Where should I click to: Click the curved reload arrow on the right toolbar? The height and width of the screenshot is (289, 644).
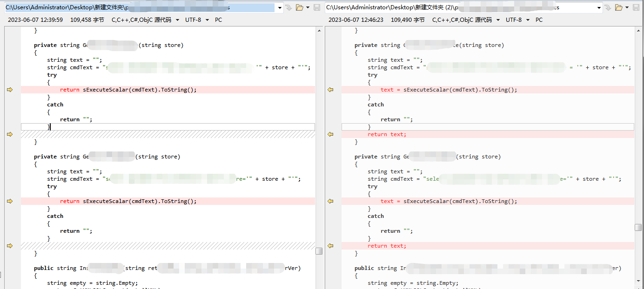pyautogui.click(x=608, y=7)
